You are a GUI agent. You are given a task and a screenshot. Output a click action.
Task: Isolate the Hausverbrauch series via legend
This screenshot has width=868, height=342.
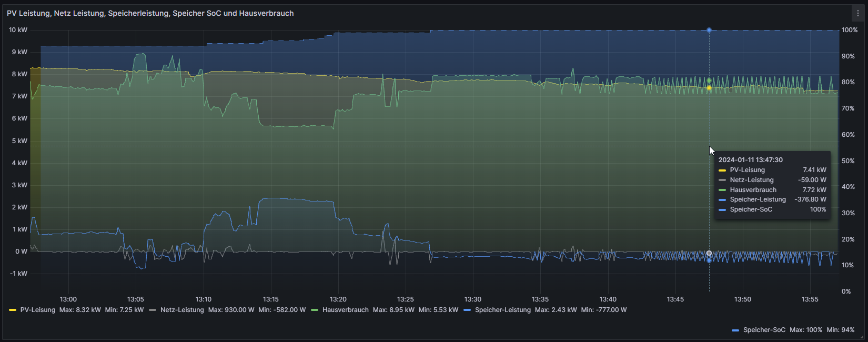pyautogui.click(x=345, y=310)
